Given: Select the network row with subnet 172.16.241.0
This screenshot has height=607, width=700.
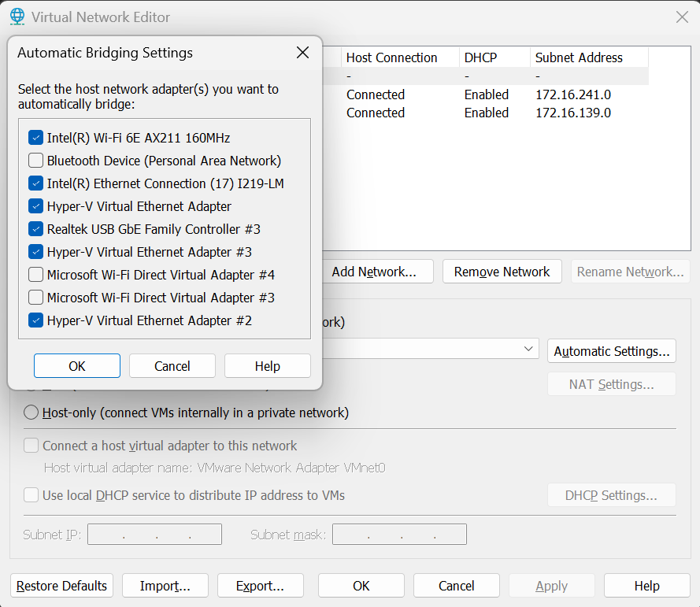Looking at the screenshot, I should point(485,94).
